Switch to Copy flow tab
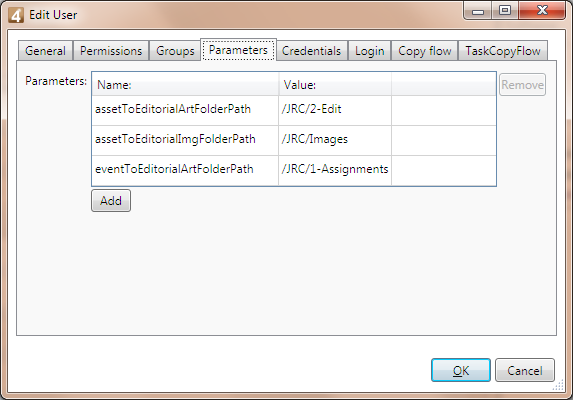Screen dimensions: 573x400 point(425,51)
